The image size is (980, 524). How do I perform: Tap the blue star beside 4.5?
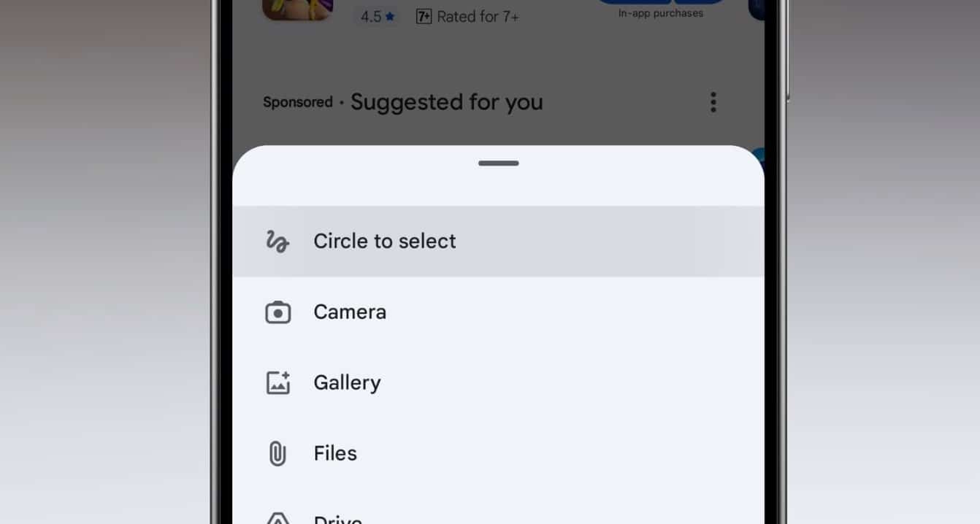click(390, 16)
